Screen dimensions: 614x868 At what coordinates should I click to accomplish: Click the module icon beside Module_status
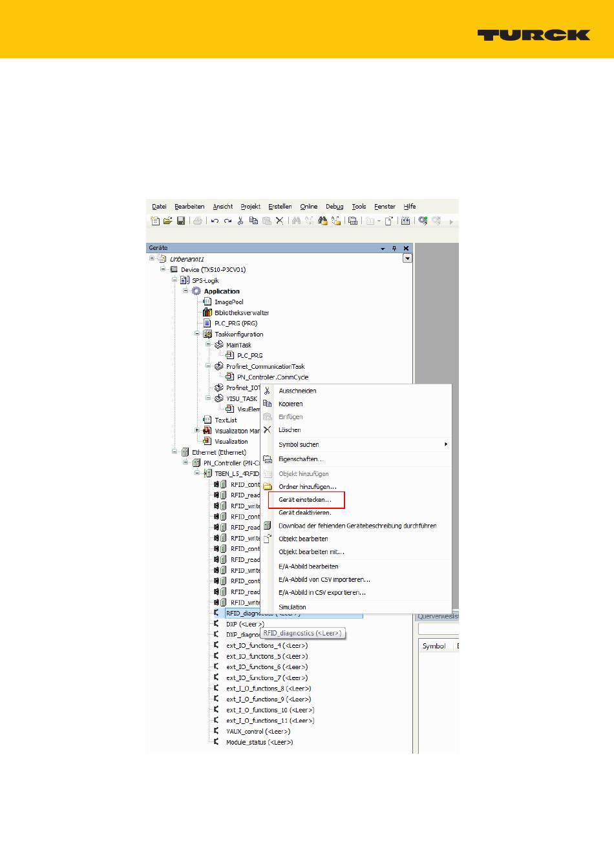click(x=217, y=742)
